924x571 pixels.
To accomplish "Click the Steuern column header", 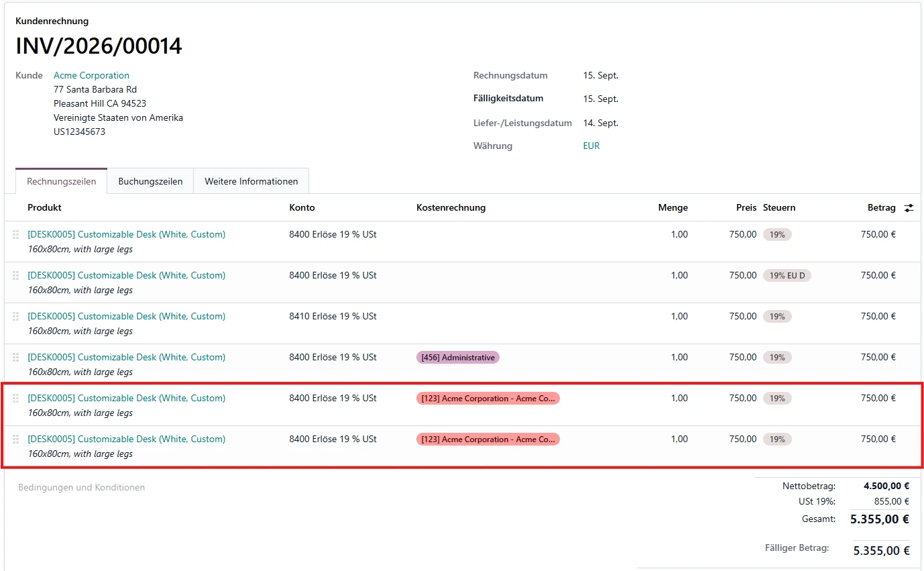I will 779,207.
